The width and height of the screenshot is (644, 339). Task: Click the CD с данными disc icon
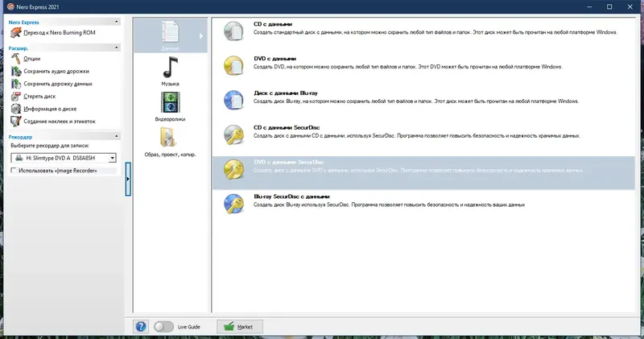[x=233, y=31]
